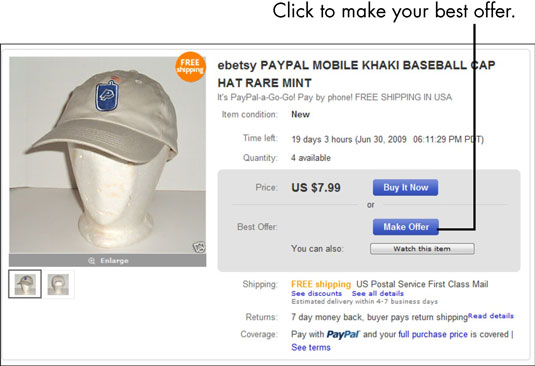The image size is (535, 366).
Task: Click the full purchase price link
Action: [433, 334]
